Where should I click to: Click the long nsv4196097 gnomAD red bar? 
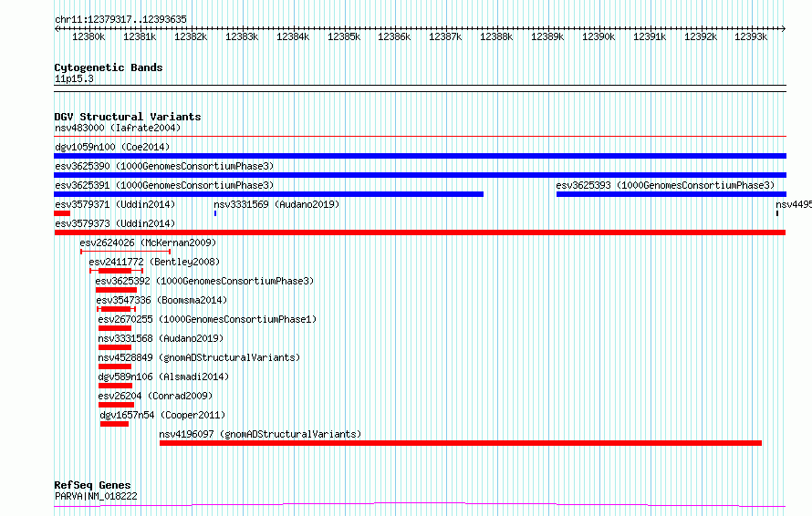pos(461,443)
